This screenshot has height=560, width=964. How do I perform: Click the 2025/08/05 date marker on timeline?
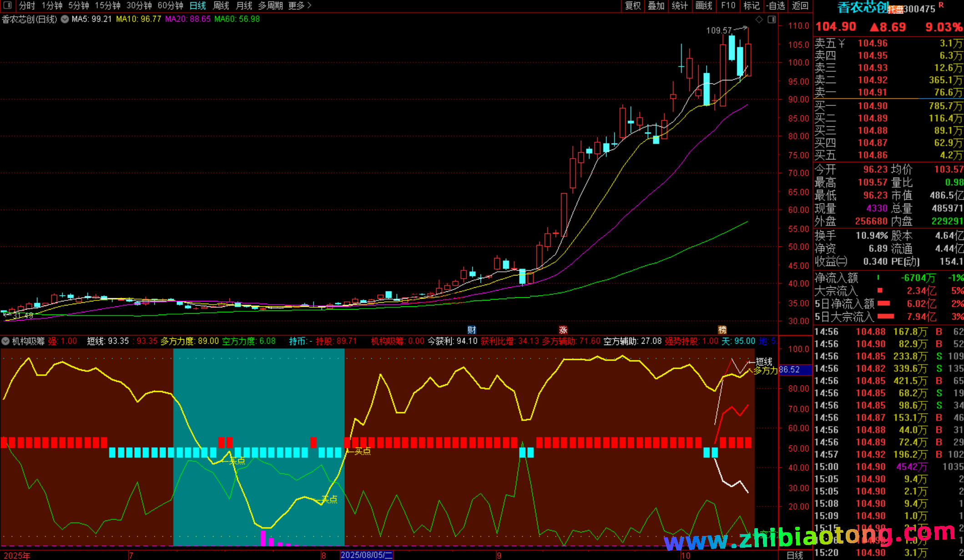point(366,555)
